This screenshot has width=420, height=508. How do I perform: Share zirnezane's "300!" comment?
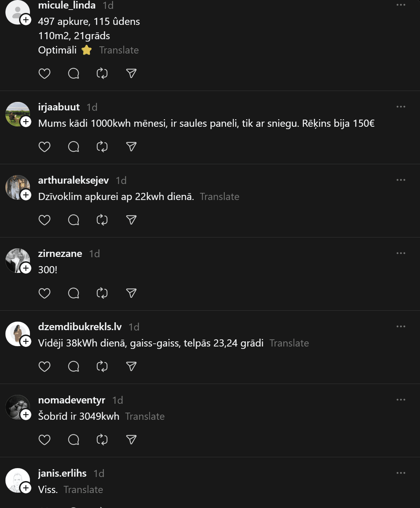pos(131,293)
